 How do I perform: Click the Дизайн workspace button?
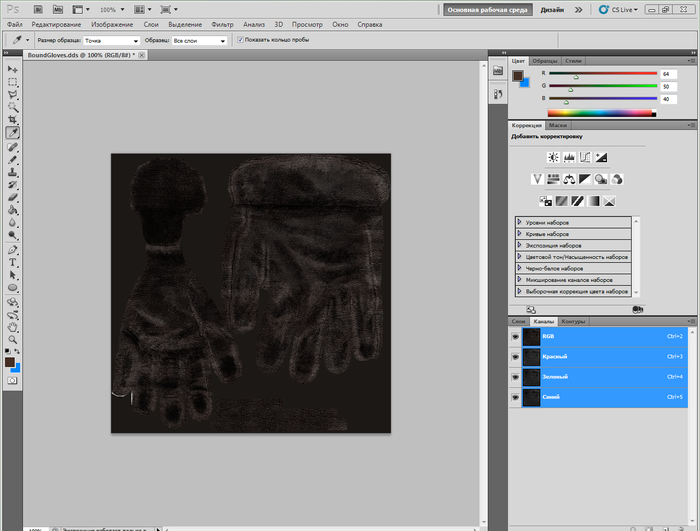click(x=551, y=8)
